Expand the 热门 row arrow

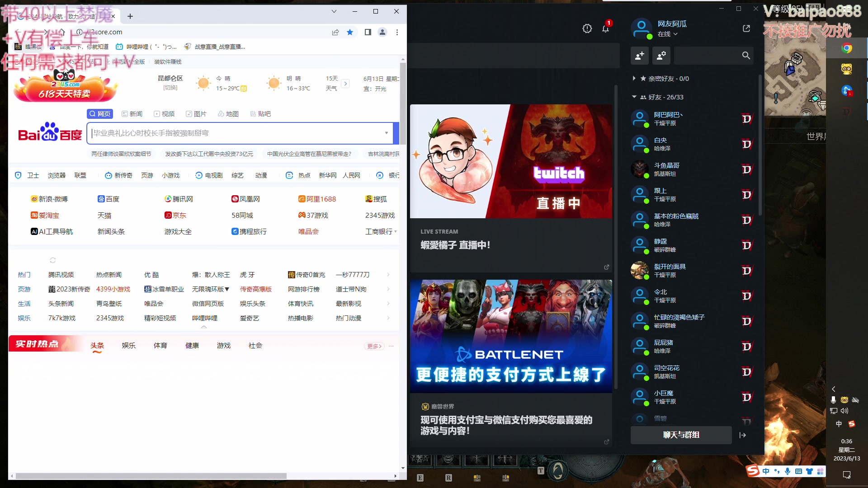pos(388,275)
